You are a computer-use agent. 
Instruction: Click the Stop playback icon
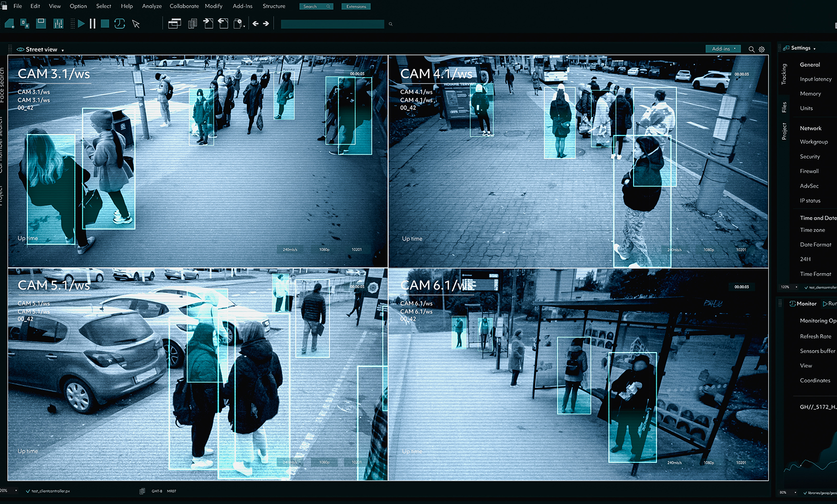(105, 23)
